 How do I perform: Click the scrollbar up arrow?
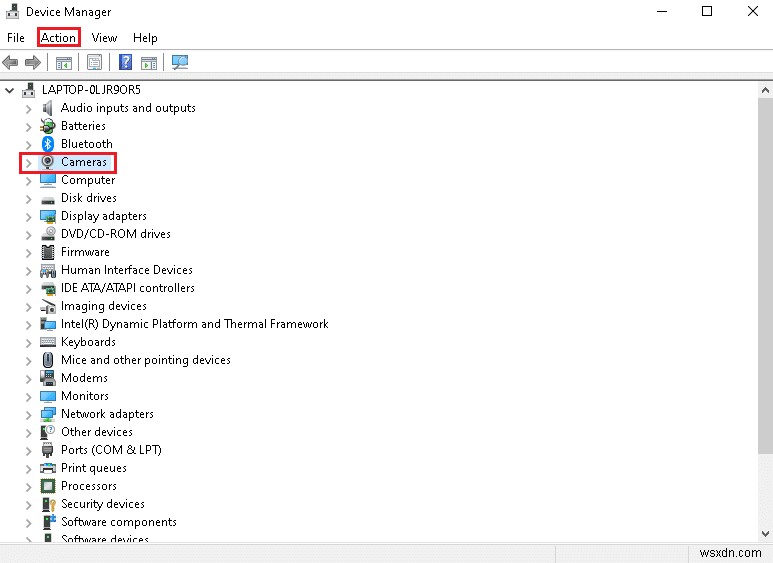(765, 90)
